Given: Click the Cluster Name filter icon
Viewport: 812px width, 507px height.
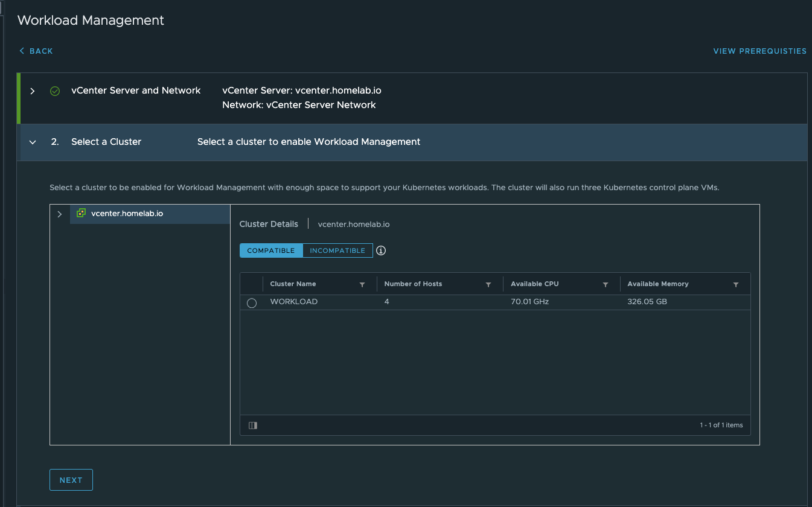Looking at the screenshot, I should [x=362, y=284].
